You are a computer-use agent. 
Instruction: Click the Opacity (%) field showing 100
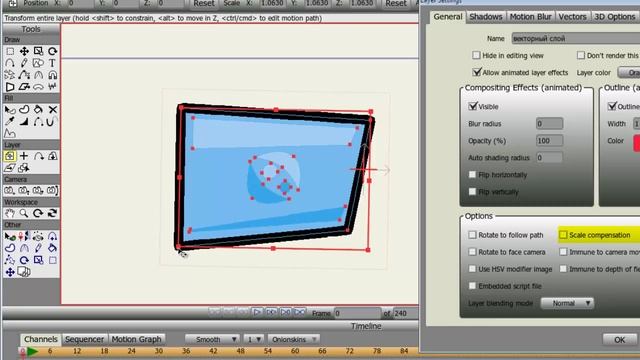[x=549, y=140]
